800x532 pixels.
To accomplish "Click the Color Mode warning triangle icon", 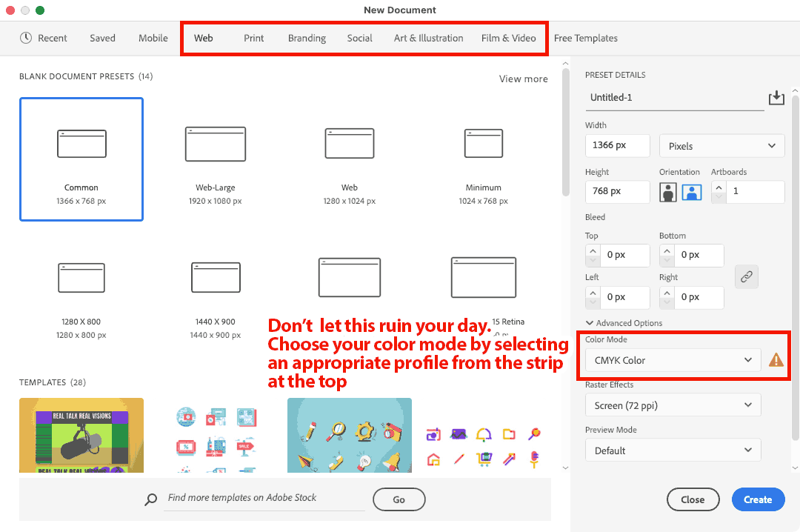I will pyautogui.click(x=776, y=360).
